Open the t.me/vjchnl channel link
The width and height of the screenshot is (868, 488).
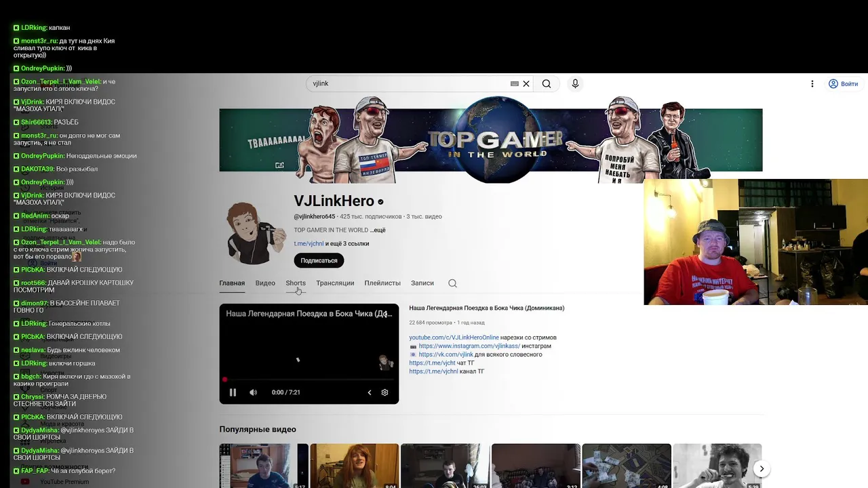(x=309, y=243)
